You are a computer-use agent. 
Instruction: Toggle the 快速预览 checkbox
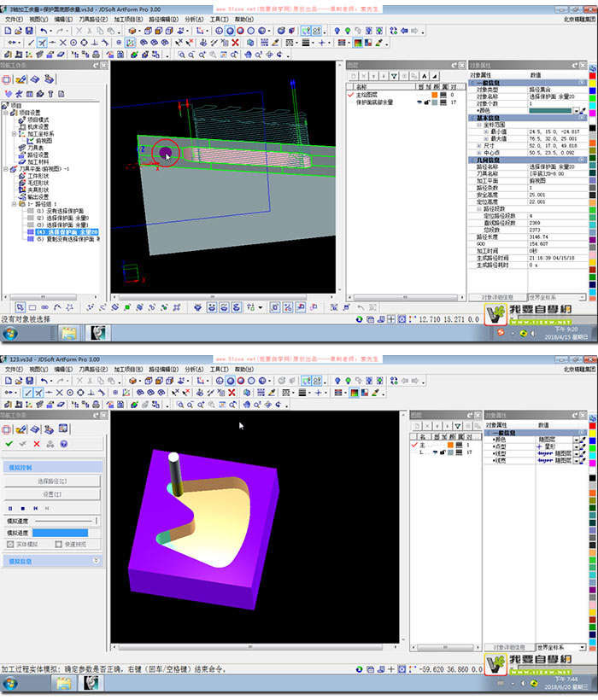pyautogui.click(x=58, y=544)
